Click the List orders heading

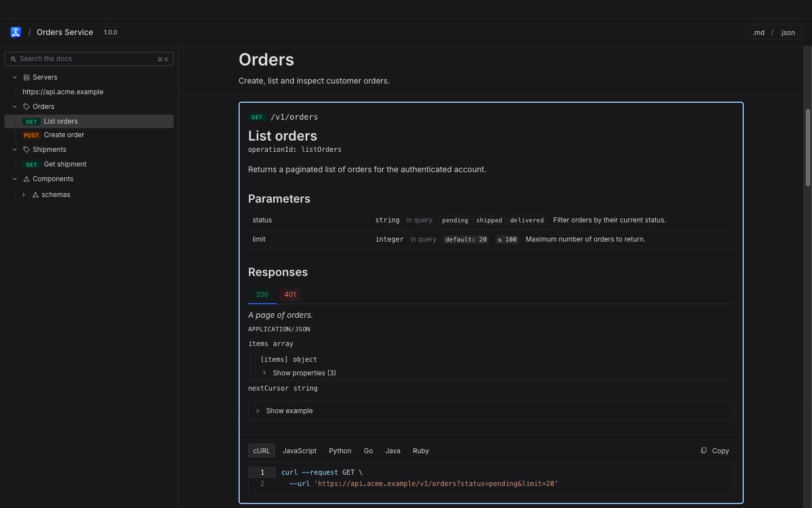pyautogui.click(x=283, y=136)
